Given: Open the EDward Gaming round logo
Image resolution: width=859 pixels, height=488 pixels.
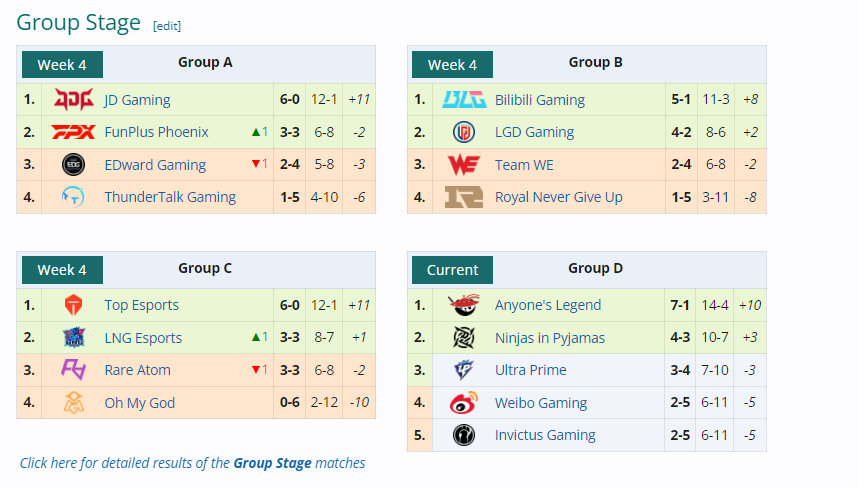Looking at the screenshot, I should [x=73, y=164].
